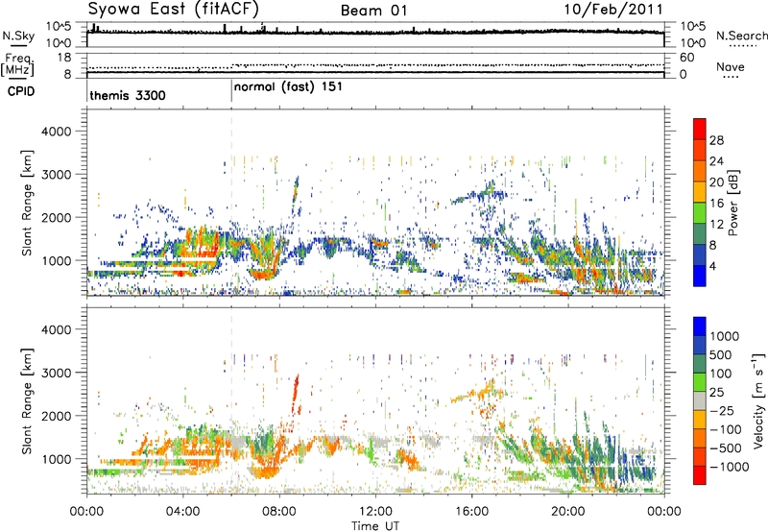The height and width of the screenshot is (532, 768).
Task: Click the "12" label on the power colorbar
Action: 716,225
